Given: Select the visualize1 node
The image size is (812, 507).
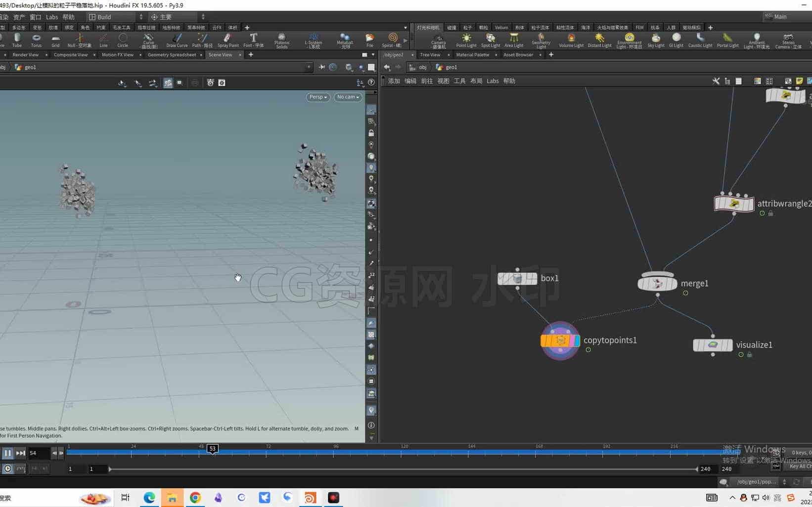Looking at the screenshot, I should point(713,345).
